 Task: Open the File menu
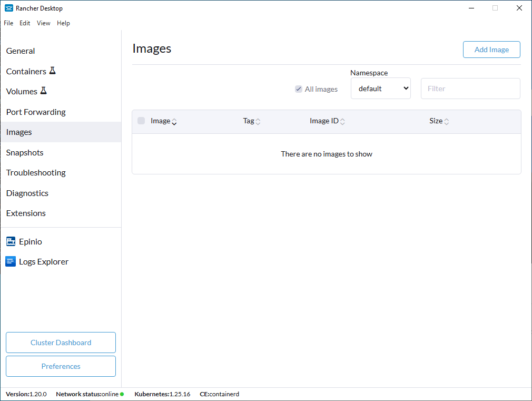8,23
